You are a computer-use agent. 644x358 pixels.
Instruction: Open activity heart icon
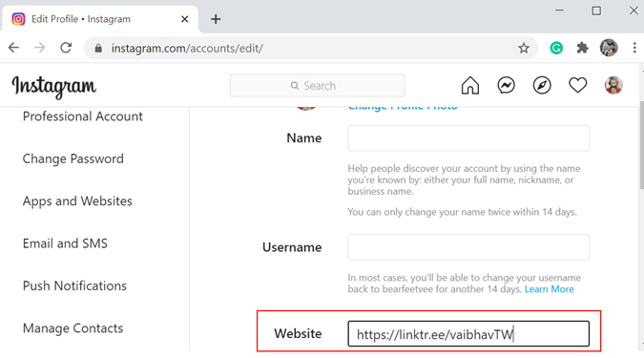577,86
